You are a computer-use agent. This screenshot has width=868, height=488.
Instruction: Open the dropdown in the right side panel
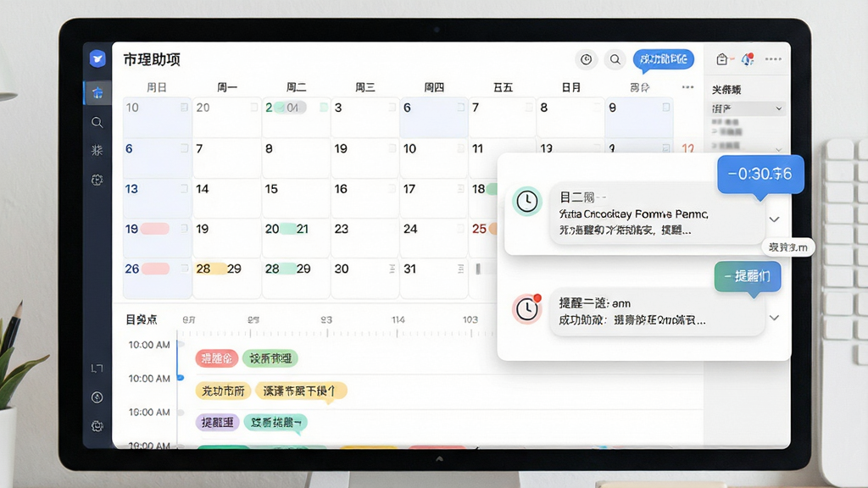click(747, 108)
